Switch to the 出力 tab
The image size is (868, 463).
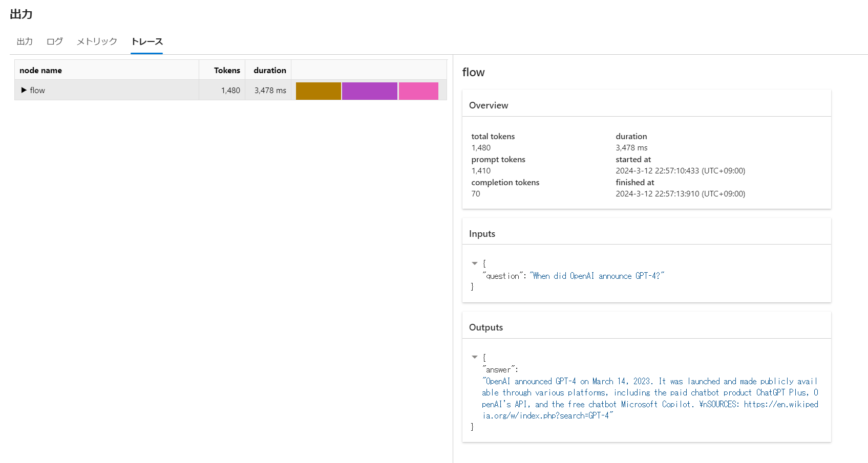coord(25,41)
